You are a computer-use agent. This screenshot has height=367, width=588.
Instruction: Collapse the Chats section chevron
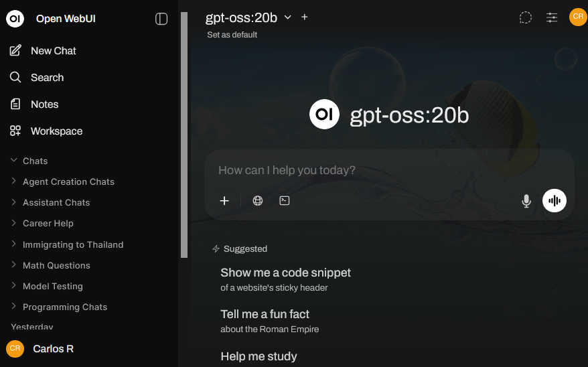14,161
